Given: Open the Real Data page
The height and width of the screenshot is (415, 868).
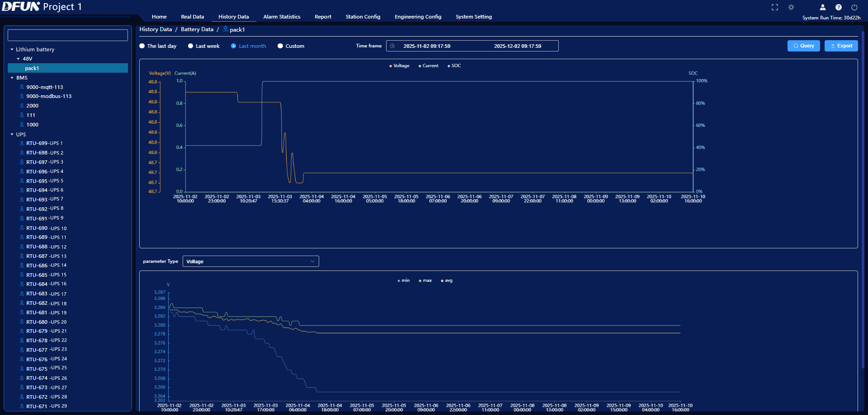Looking at the screenshot, I should (192, 17).
